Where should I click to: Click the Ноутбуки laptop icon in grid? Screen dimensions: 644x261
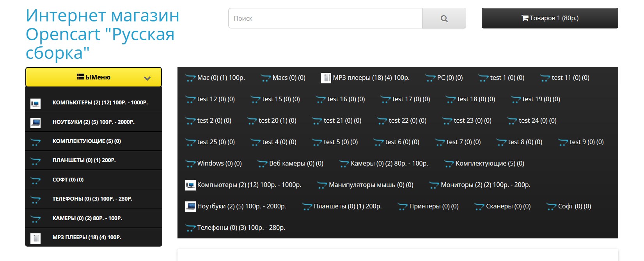(190, 206)
